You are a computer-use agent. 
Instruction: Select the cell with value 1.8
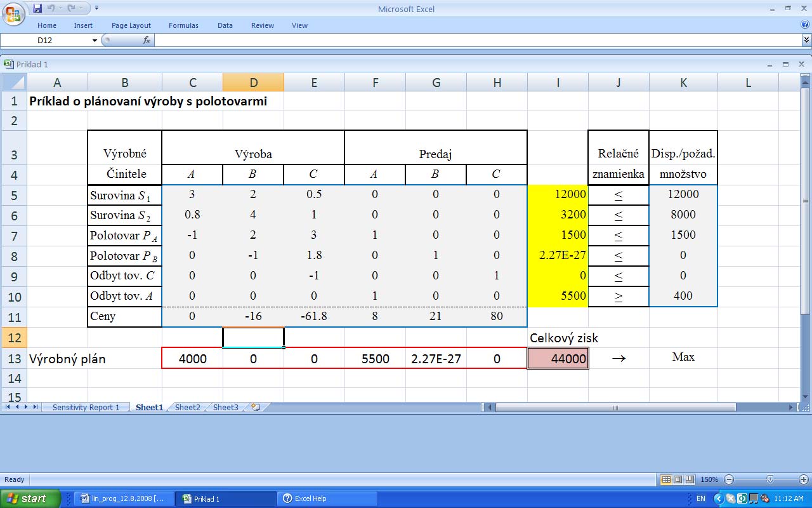[x=314, y=255]
